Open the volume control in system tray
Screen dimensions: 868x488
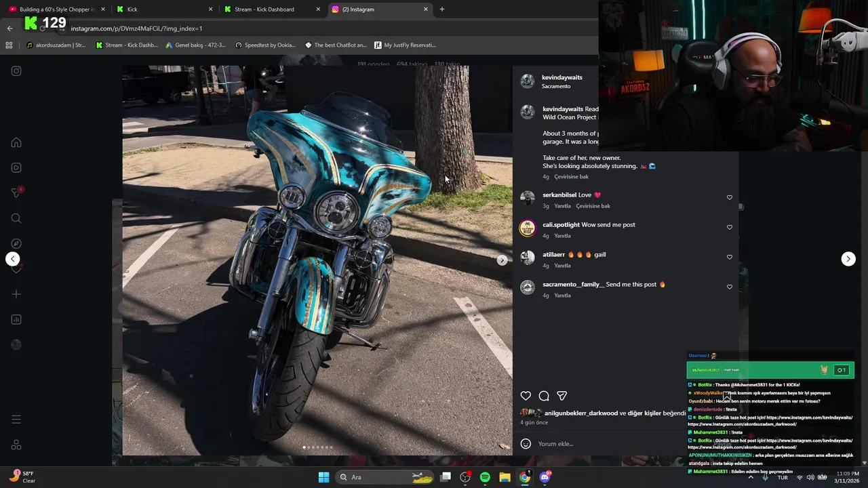[x=811, y=477]
